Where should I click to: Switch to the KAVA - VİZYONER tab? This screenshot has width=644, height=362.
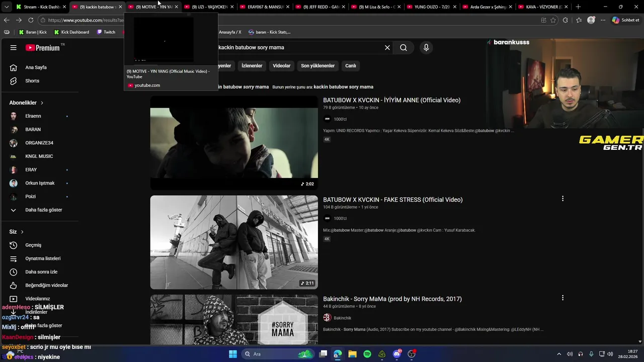click(543, 7)
